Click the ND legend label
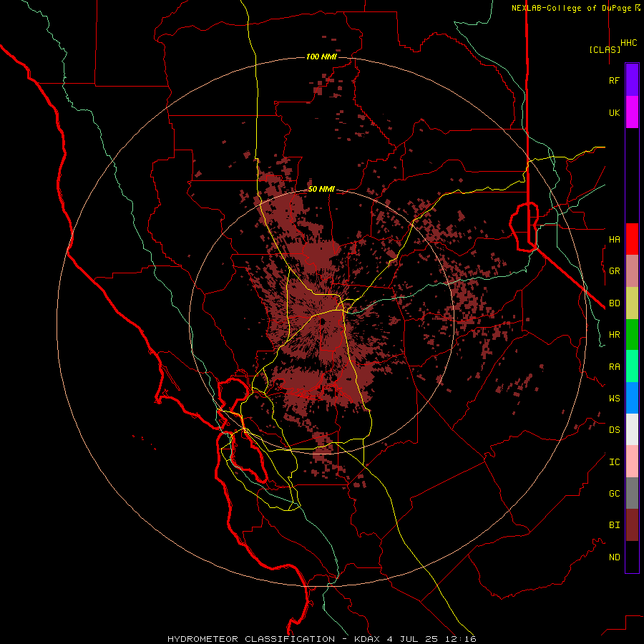Image resolution: width=644 pixels, height=644 pixels. tap(614, 557)
